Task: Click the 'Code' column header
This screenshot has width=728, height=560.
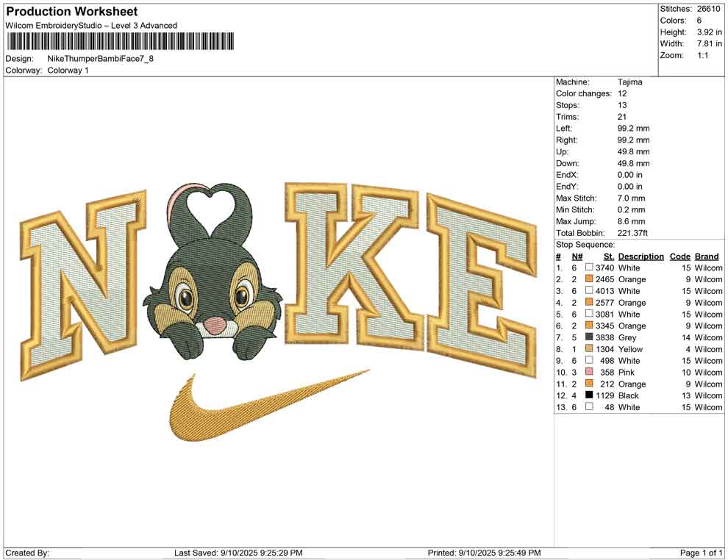Action: click(680, 256)
